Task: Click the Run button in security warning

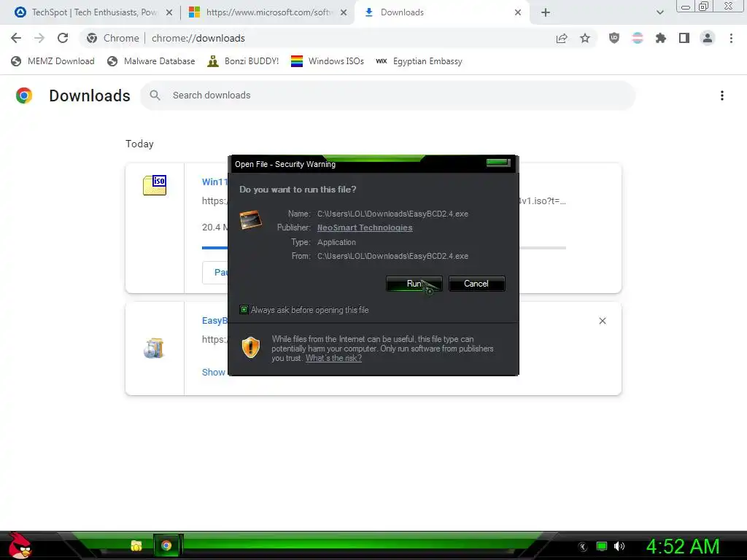Action: click(414, 284)
